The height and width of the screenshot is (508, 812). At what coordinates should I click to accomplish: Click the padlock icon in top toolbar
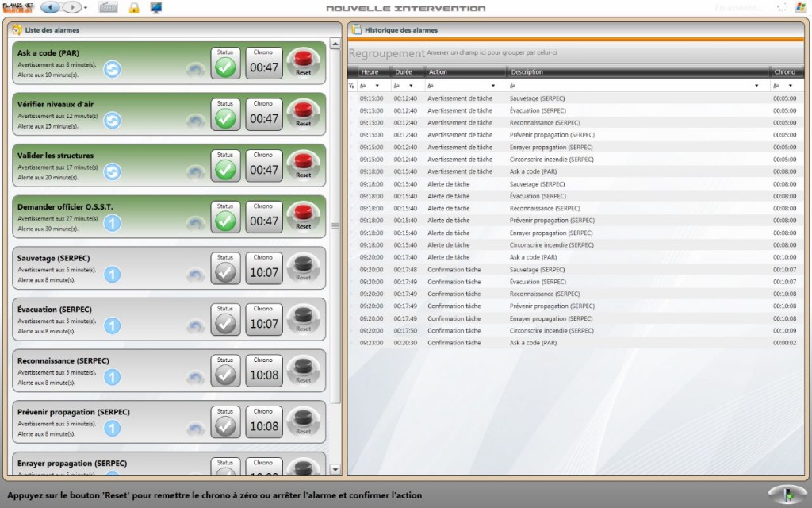click(134, 8)
